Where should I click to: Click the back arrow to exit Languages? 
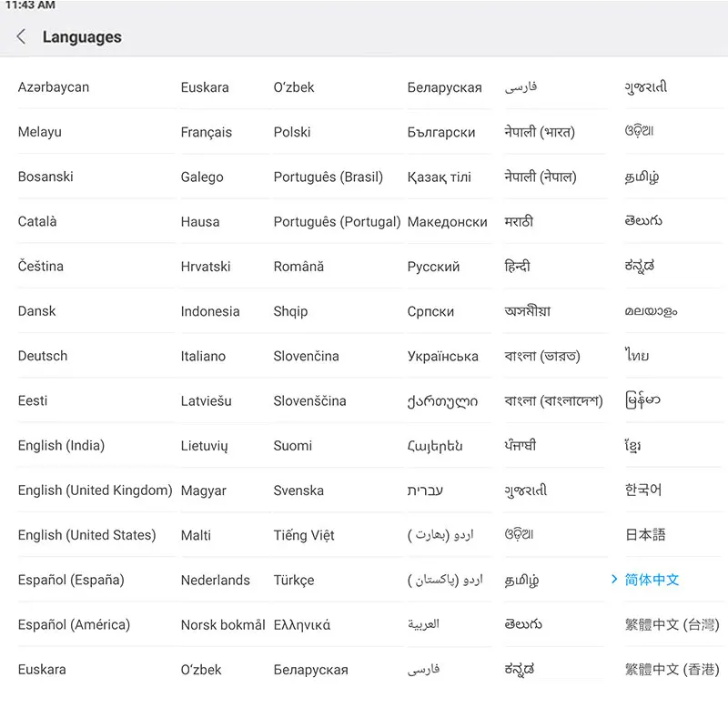(20, 36)
